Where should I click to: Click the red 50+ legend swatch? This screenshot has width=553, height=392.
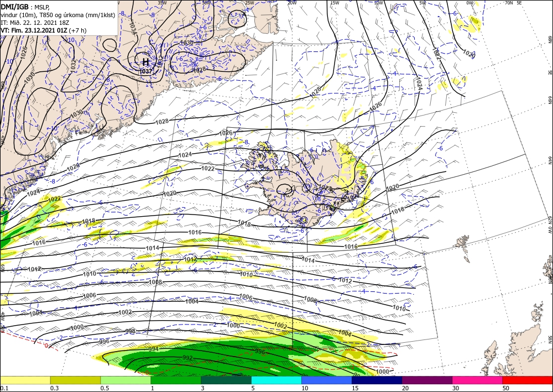click(x=528, y=380)
